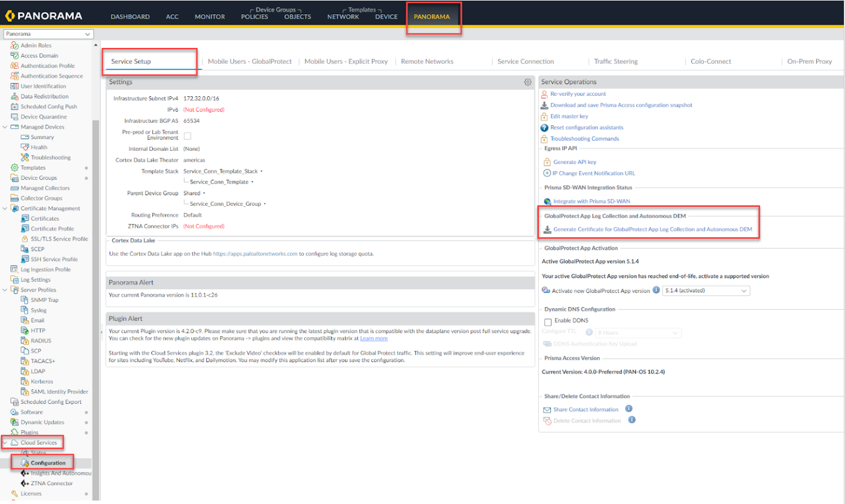The height and width of the screenshot is (504, 845).
Task: Check the Pre-prod or Lab Tenant box
Action: click(187, 136)
